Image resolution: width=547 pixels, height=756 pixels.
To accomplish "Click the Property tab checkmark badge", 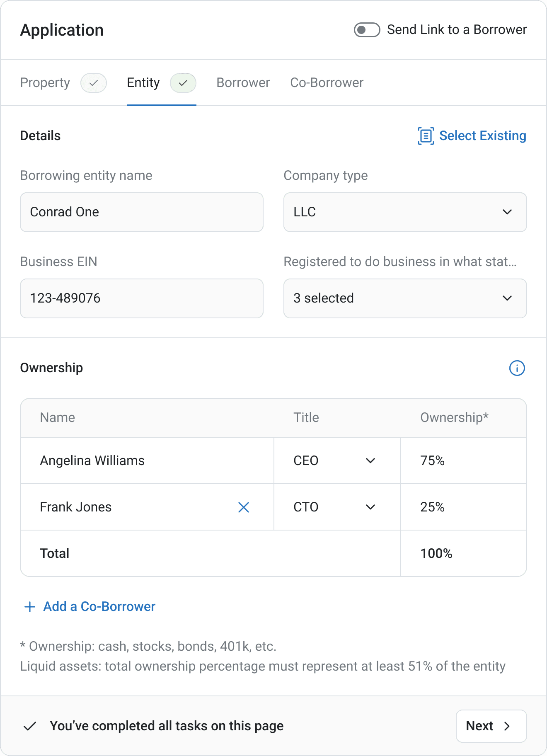I will [x=94, y=83].
